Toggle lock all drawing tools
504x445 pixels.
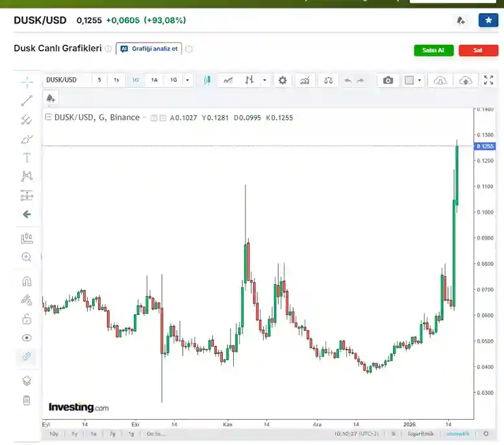pos(27,319)
